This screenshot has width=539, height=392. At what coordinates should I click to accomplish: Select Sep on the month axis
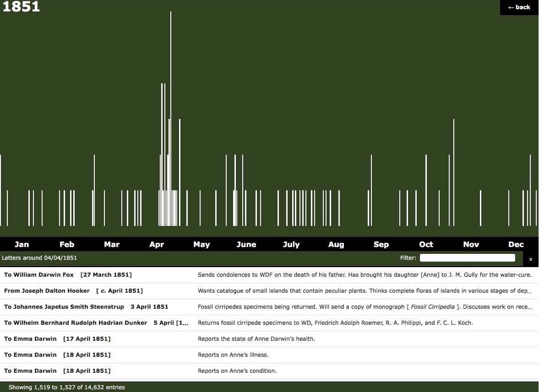click(381, 244)
